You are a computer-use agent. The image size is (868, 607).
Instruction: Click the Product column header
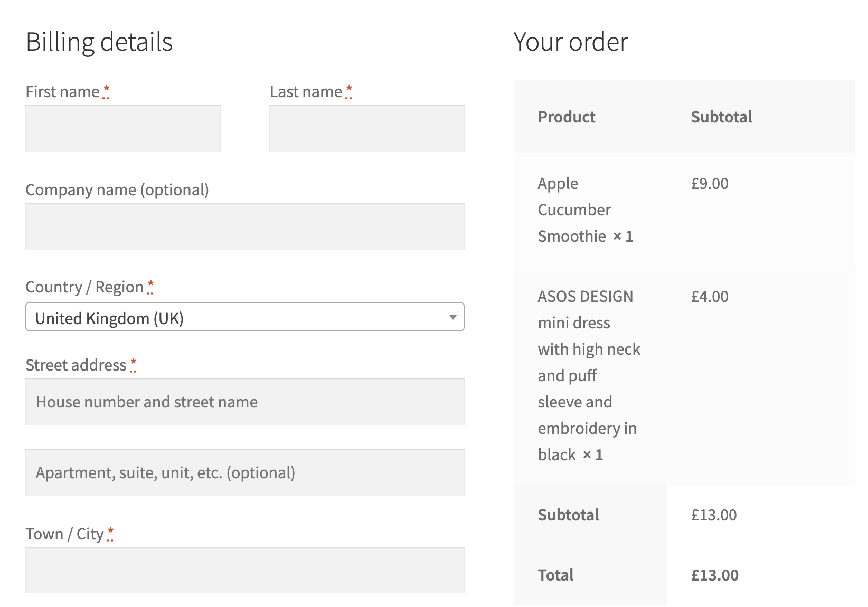click(x=567, y=117)
